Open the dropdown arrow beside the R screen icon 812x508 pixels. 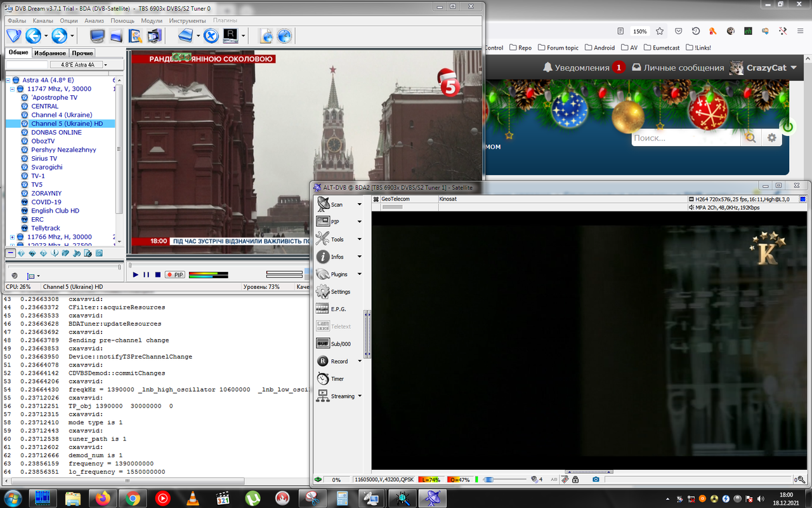pyautogui.click(x=244, y=36)
